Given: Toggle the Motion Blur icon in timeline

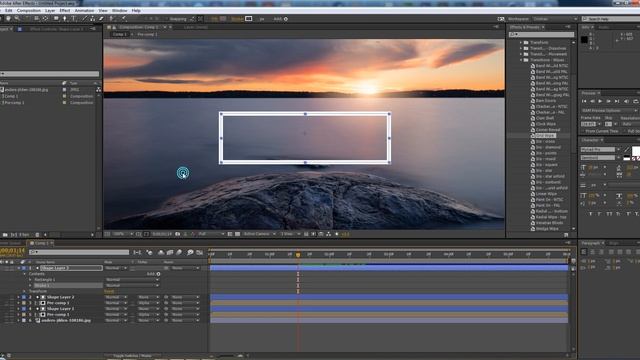Looking at the screenshot, I should tap(179, 253).
